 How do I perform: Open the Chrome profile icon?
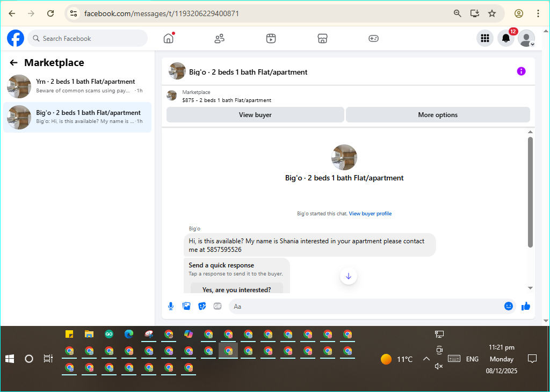coord(518,13)
